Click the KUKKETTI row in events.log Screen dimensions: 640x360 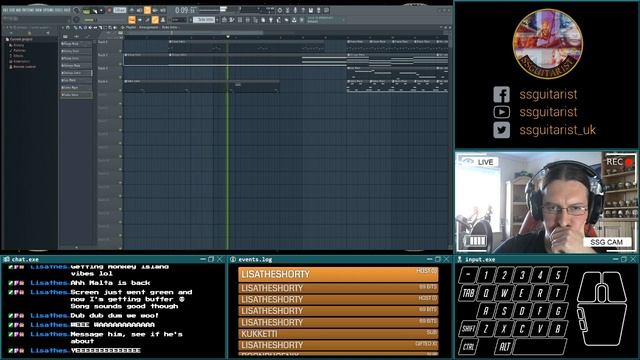(338, 333)
